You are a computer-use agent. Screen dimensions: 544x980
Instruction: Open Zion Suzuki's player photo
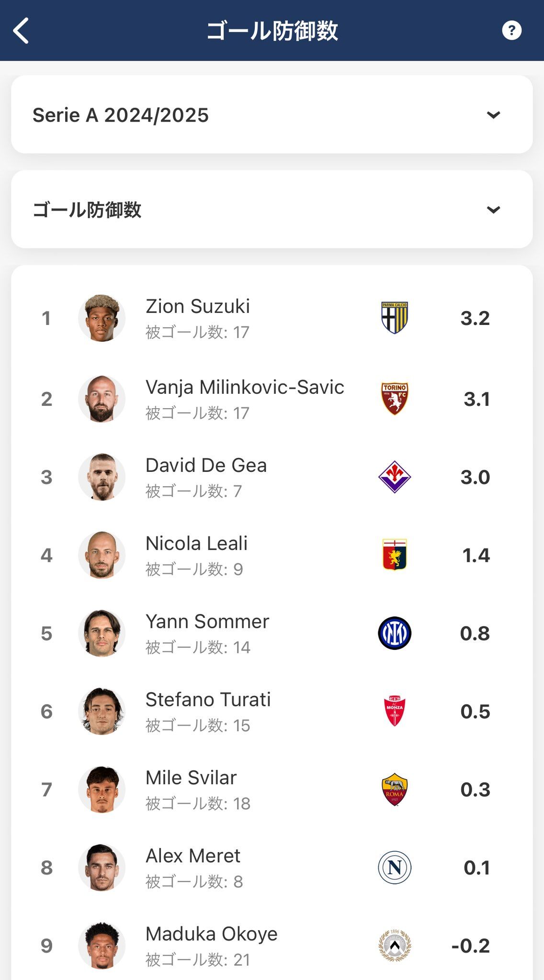[102, 318]
